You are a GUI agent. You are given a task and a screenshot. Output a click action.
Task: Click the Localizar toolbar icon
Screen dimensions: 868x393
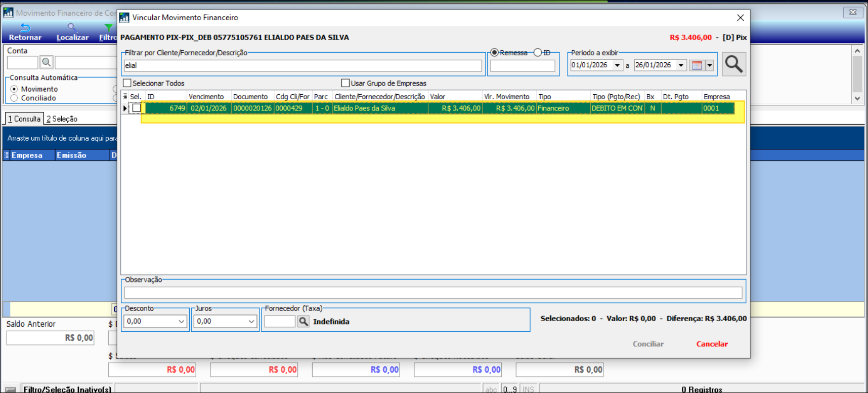point(72,28)
